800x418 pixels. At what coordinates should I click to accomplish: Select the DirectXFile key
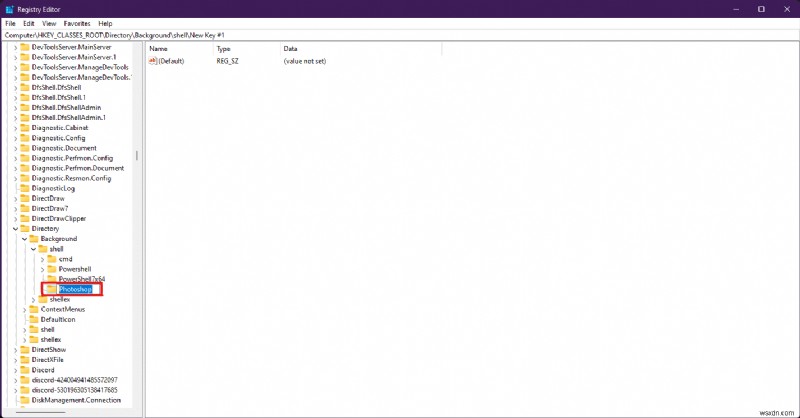(x=47, y=360)
